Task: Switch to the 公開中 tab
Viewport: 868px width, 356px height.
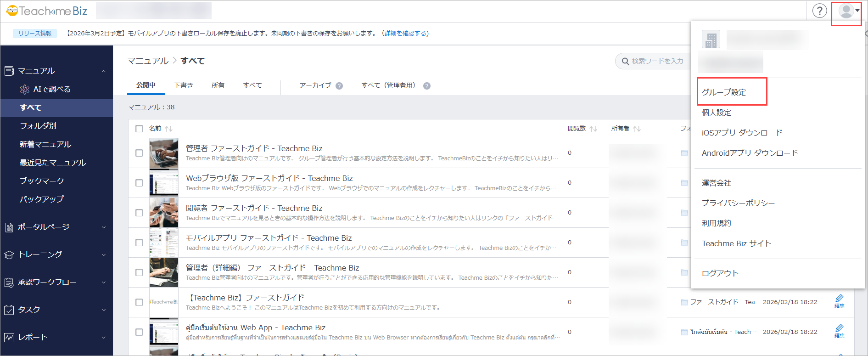Action: coord(146,85)
